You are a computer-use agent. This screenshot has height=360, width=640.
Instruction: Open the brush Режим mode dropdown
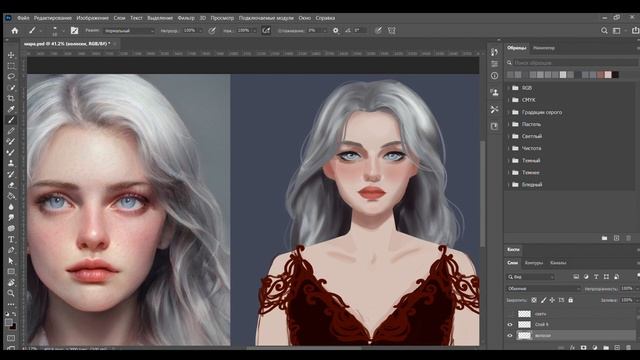pos(129,31)
